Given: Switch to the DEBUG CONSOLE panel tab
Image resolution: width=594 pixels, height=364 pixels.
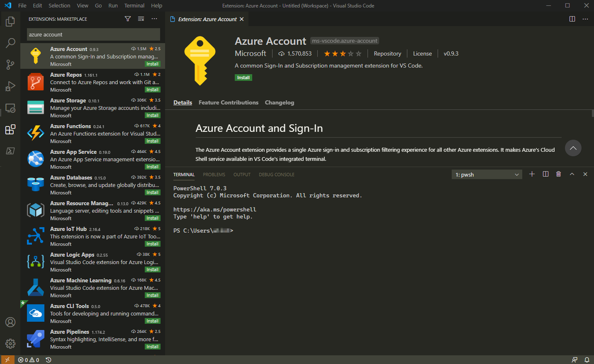Looking at the screenshot, I should pos(277,175).
